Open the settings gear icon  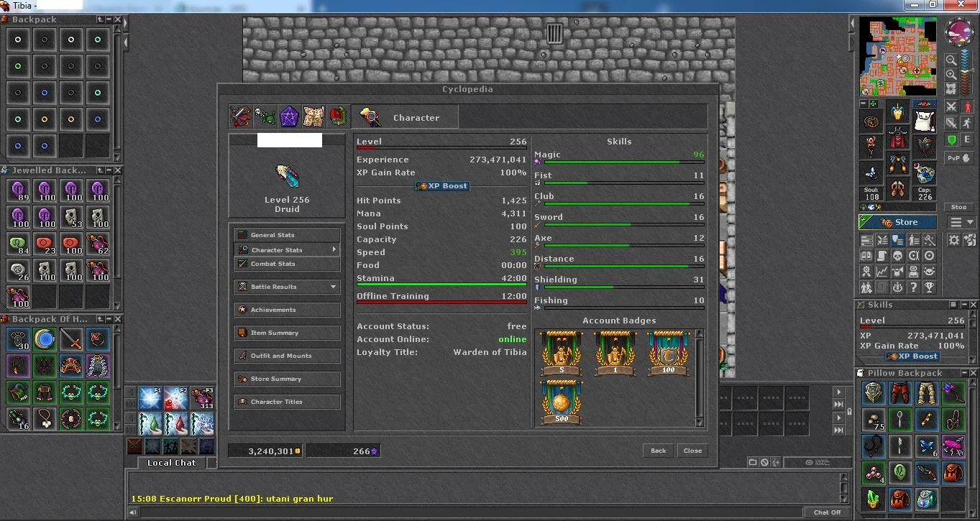click(x=954, y=240)
